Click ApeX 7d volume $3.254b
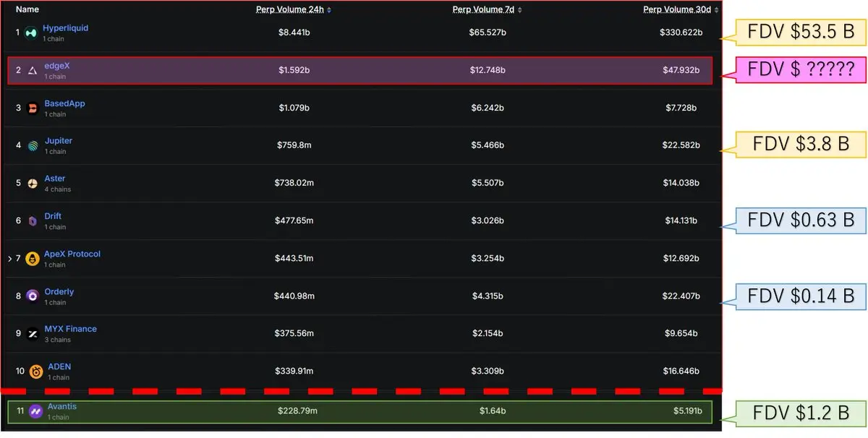Viewport: 868px width, 438px height. [x=488, y=259]
